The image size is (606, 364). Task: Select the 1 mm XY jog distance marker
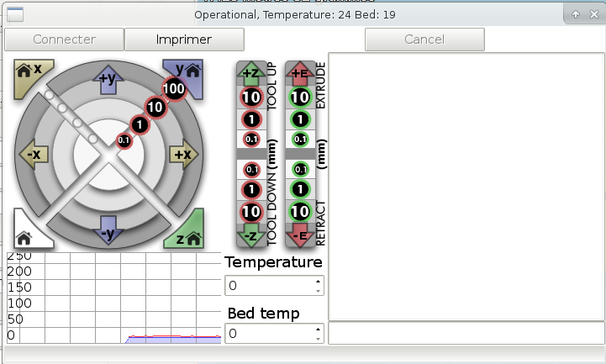coord(140,124)
